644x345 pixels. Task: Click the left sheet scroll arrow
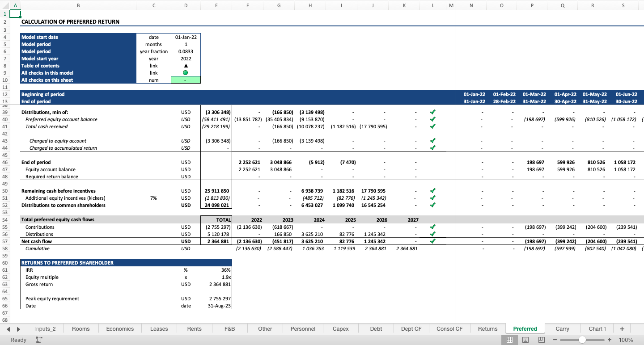(x=8, y=328)
